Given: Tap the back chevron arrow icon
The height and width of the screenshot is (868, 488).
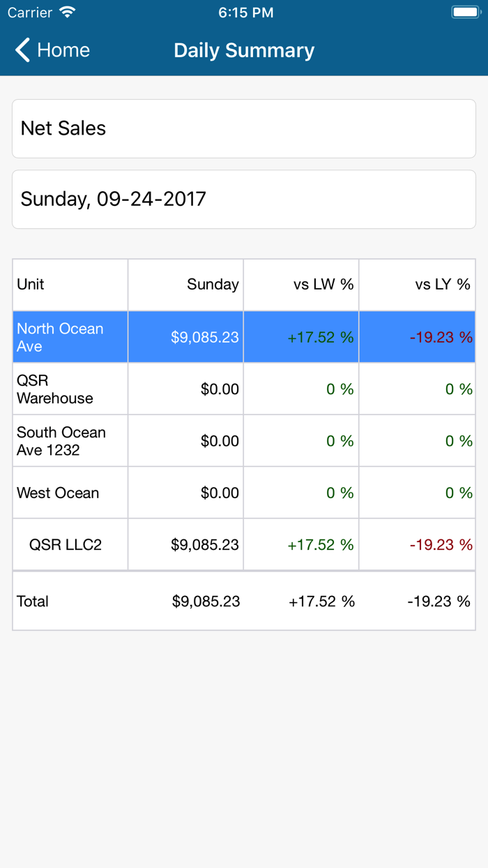Looking at the screenshot, I should (21, 50).
